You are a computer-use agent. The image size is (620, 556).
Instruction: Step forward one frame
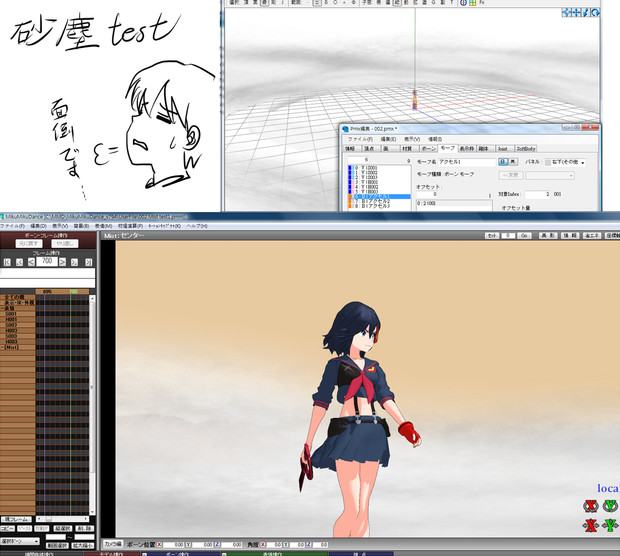click(x=62, y=262)
